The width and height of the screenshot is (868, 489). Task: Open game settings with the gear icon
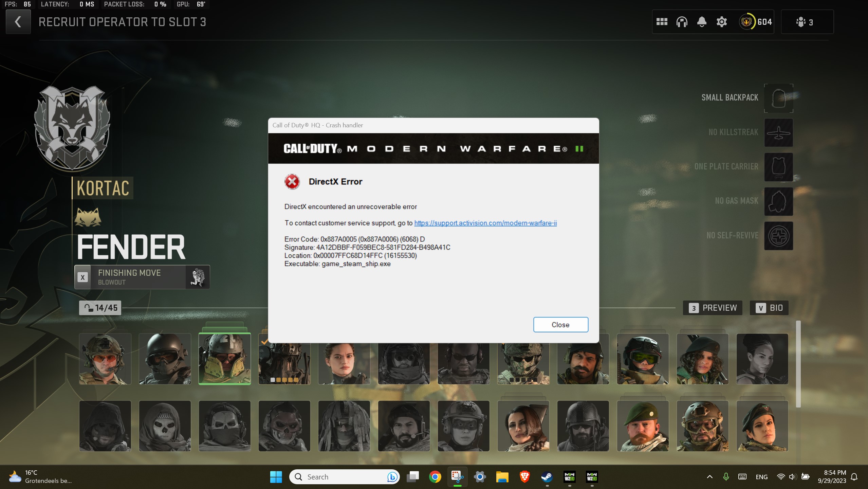tap(721, 22)
